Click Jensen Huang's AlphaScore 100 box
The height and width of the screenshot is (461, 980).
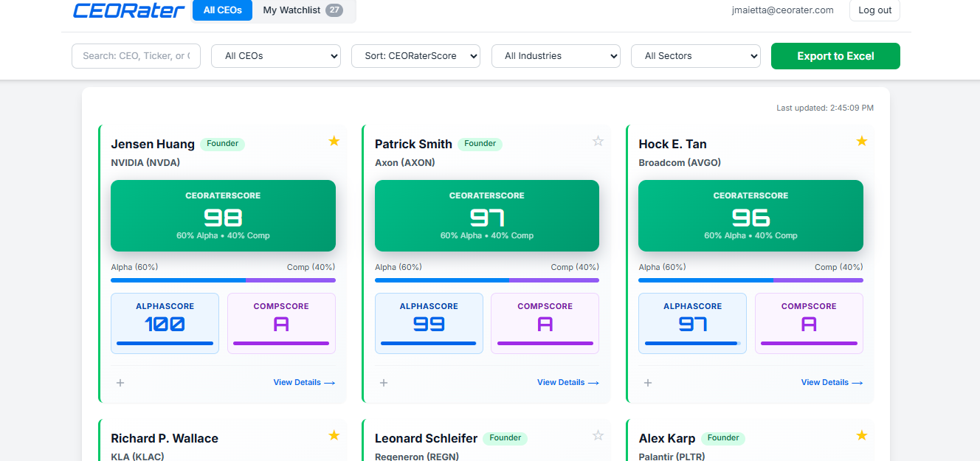(165, 323)
